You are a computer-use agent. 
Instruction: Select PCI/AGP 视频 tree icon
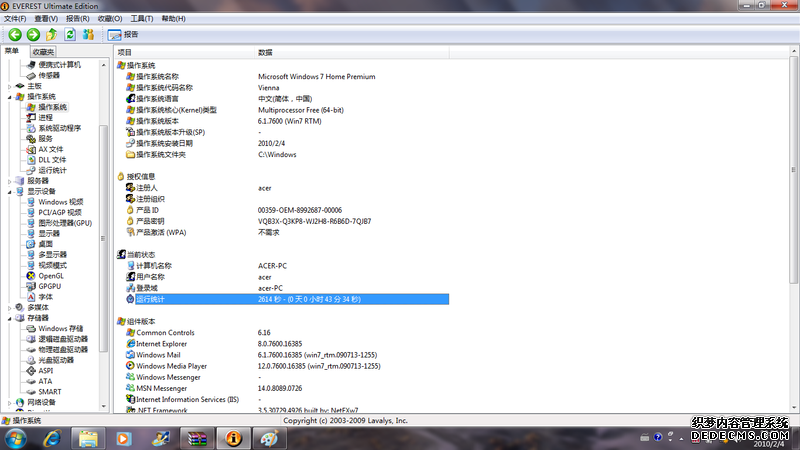point(31,213)
